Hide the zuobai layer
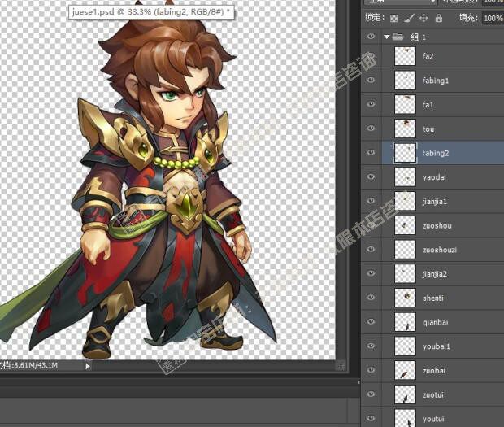The width and height of the screenshot is (504, 427). pos(371,370)
